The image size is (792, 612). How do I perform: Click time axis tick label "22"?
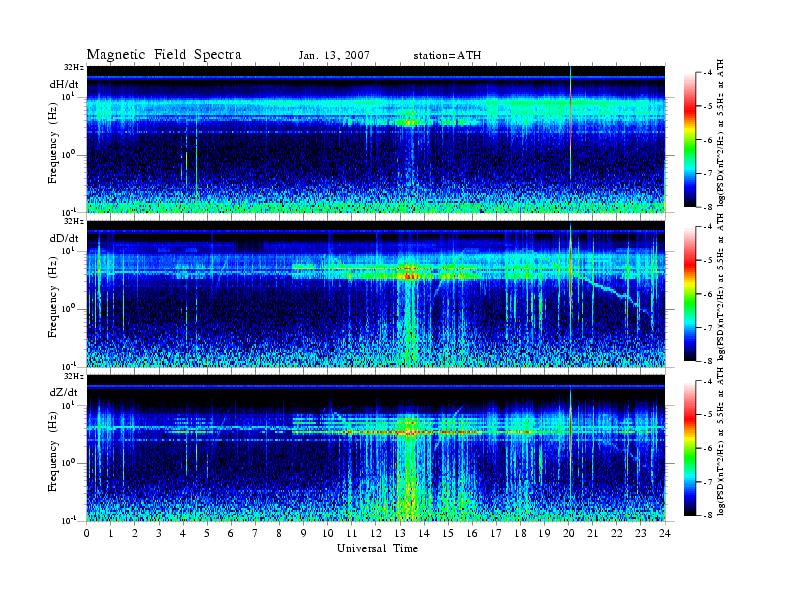(617, 533)
